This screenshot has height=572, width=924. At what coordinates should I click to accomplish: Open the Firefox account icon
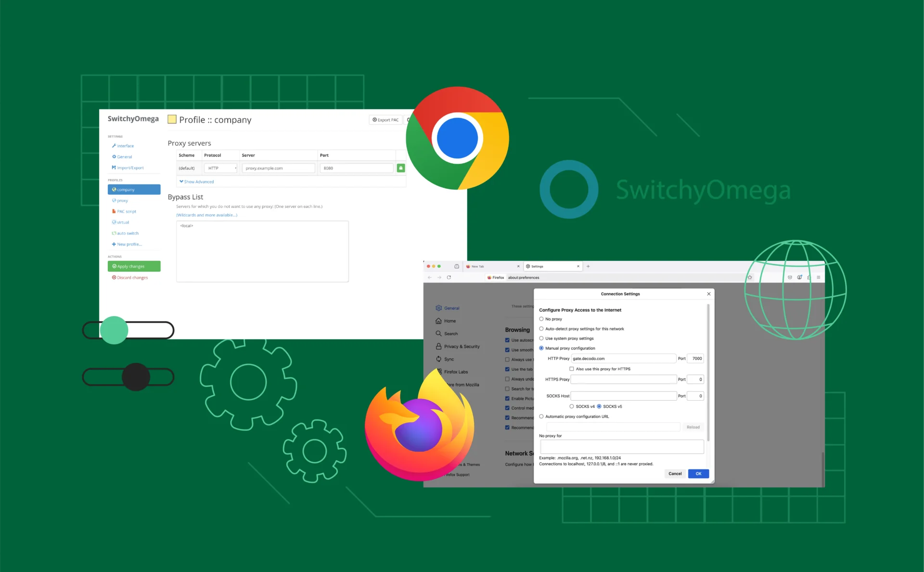coord(799,277)
